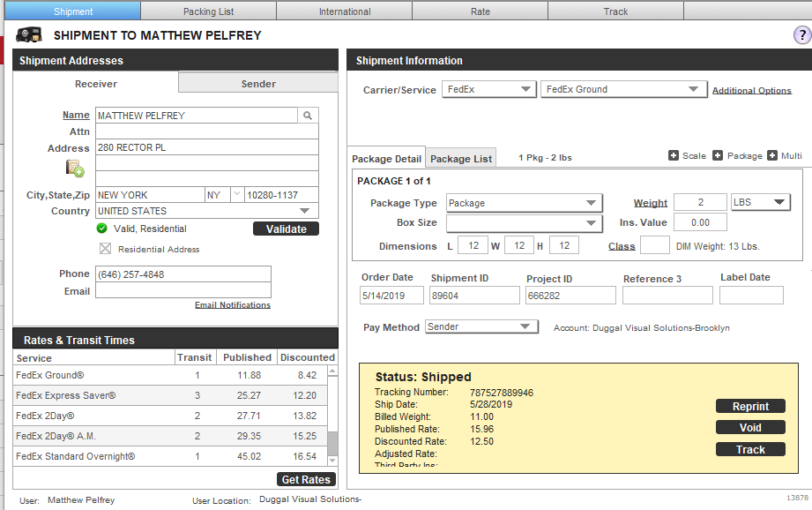
Task: Open the LBS weight unit dropdown
Action: point(761,202)
